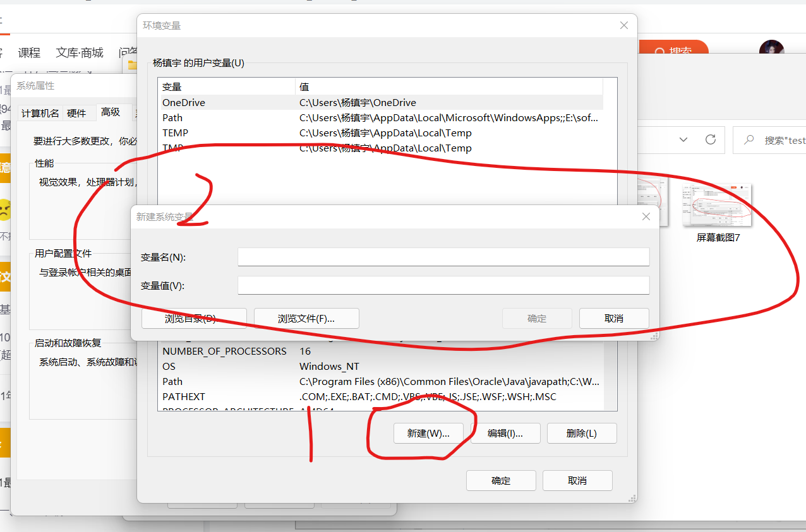Switch to the 计算机名 tab in 系统属性
This screenshot has width=806, height=532.
(40, 113)
